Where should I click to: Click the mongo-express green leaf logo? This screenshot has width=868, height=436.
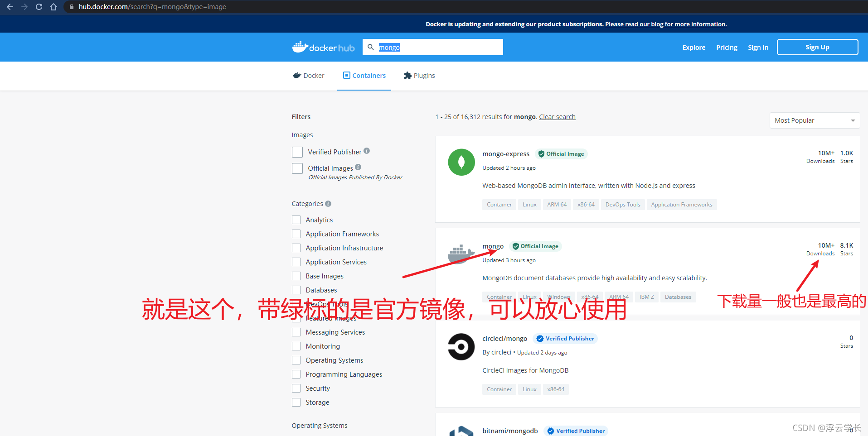tap(461, 162)
